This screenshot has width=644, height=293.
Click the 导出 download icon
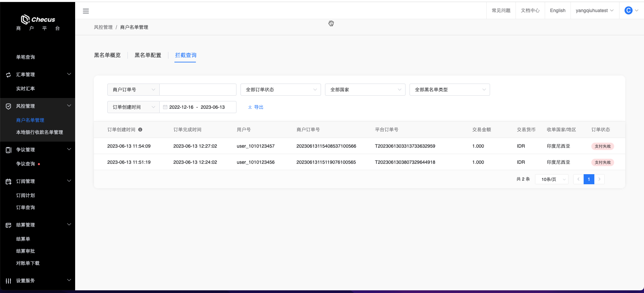click(x=250, y=107)
